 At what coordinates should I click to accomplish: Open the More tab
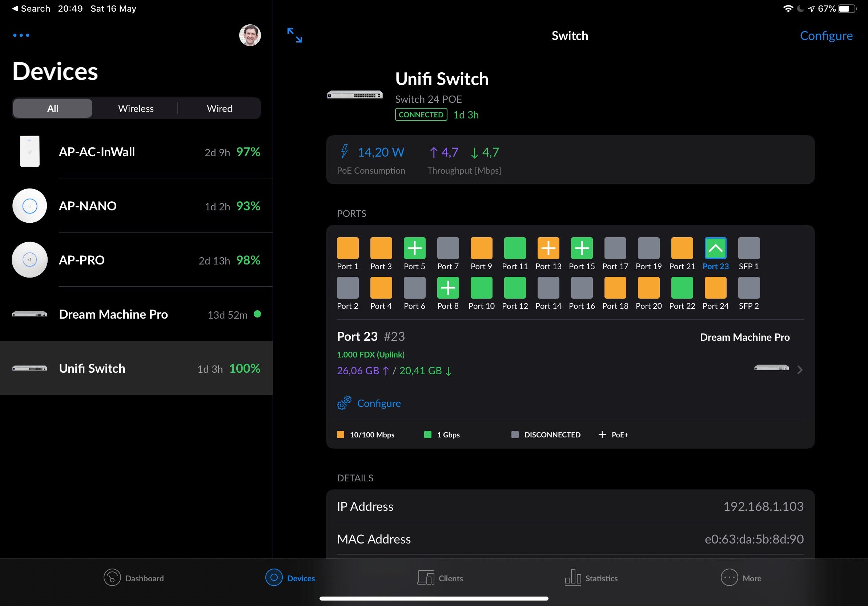coord(741,578)
